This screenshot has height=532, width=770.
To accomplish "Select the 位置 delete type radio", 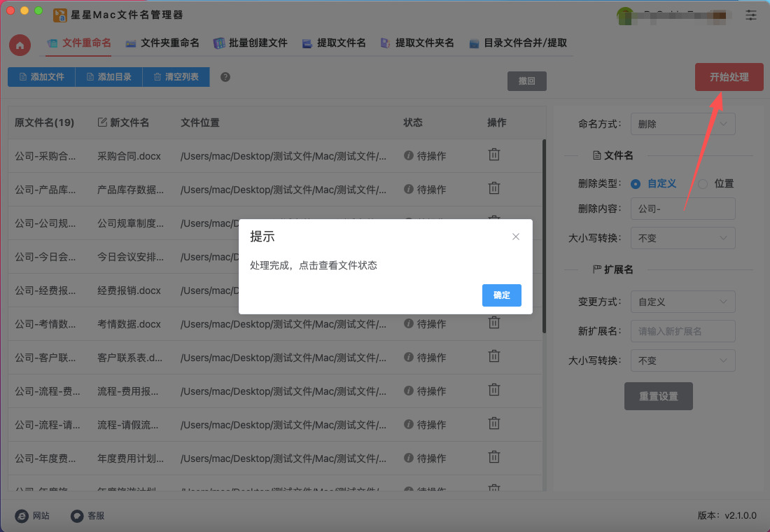I will tap(703, 183).
